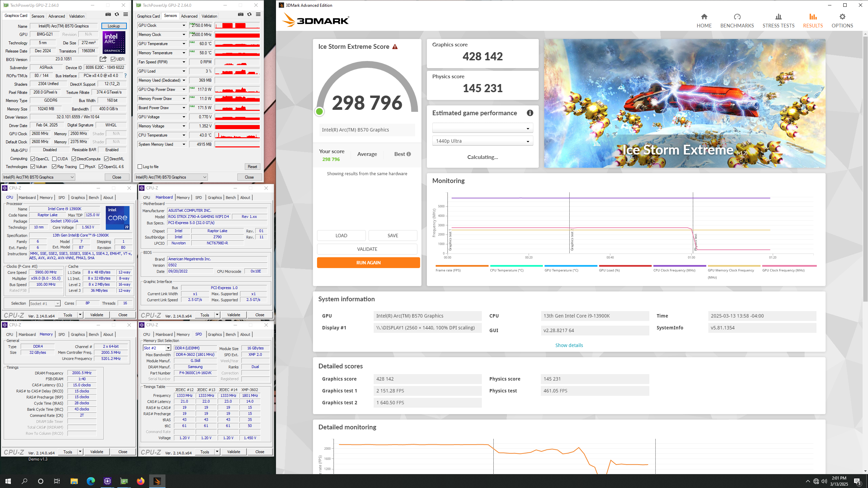Screen dimensions: 868x488
Task: Click 3DMark icon on taskbar
Action: click(x=157, y=481)
